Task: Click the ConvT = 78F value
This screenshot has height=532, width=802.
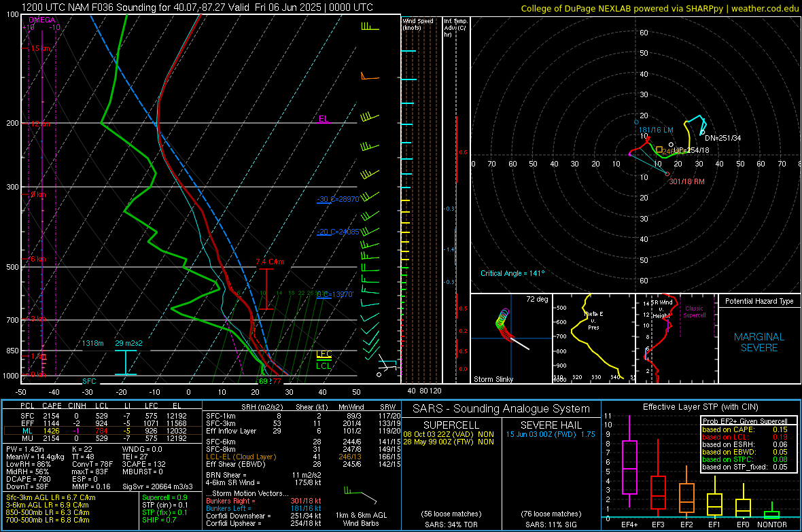Action: point(92,465)
